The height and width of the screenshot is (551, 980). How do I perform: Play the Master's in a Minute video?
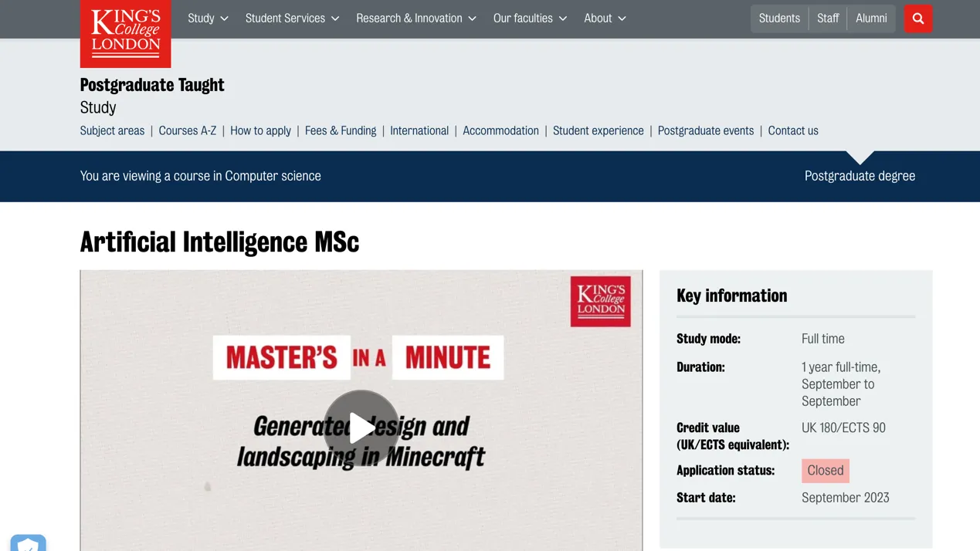coord(361,428)
